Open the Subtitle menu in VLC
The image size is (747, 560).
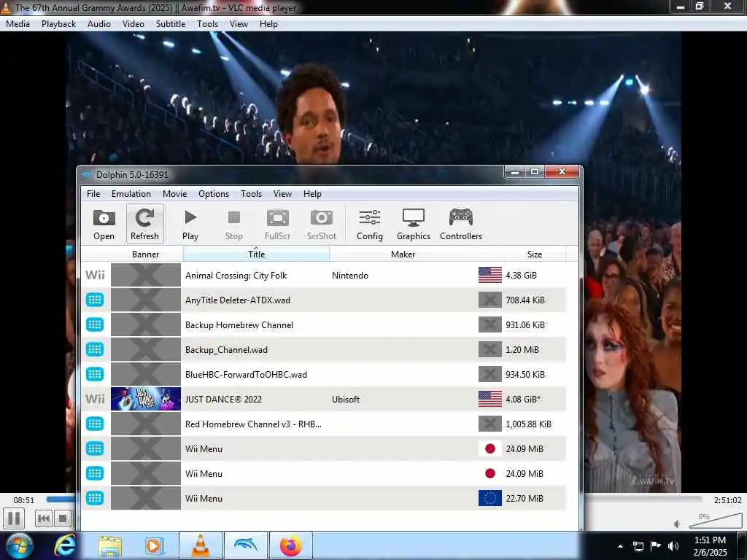[171, 24]
